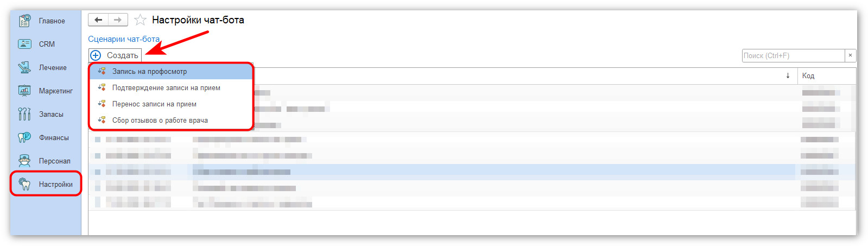Choose Сбор отзывов о работе врача
Screen dimensions: 868x246
click(171, 120)
